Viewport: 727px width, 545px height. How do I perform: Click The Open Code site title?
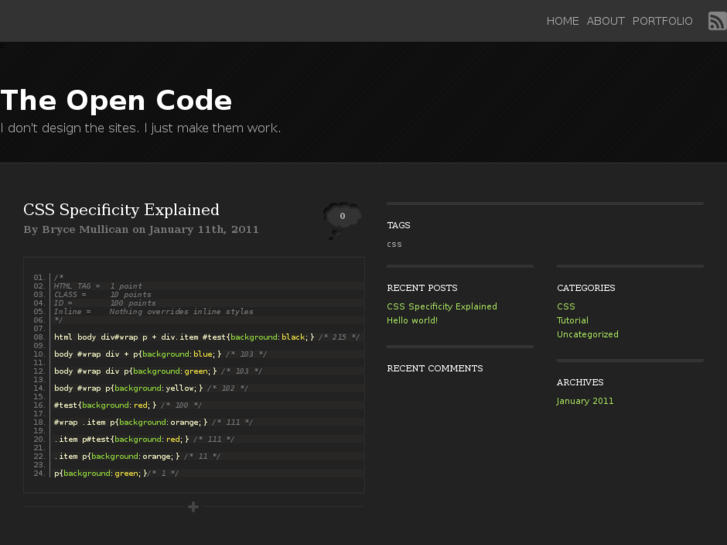[116, 100]
